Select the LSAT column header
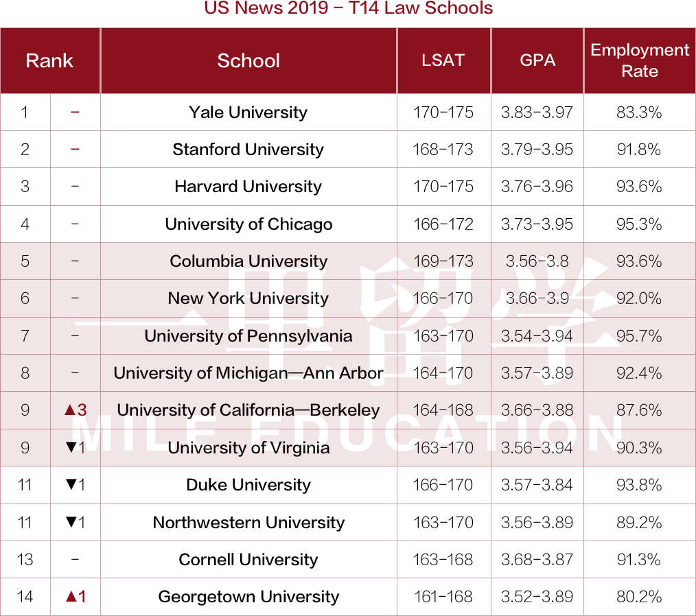The height and width of the screenshot is (616, 696). pos(443,60)
